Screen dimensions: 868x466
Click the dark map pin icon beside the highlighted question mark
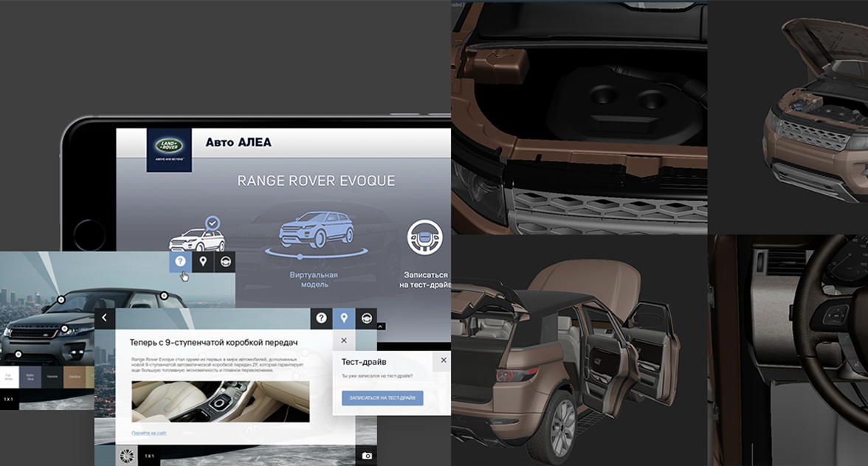[x=202, y=262]
